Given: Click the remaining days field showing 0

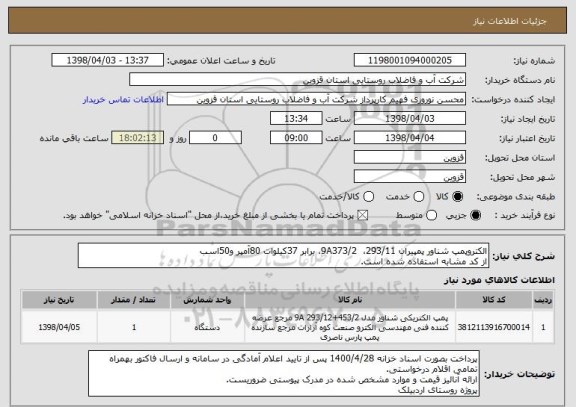Looking at the screenshot, I should (x=215, y=138).
